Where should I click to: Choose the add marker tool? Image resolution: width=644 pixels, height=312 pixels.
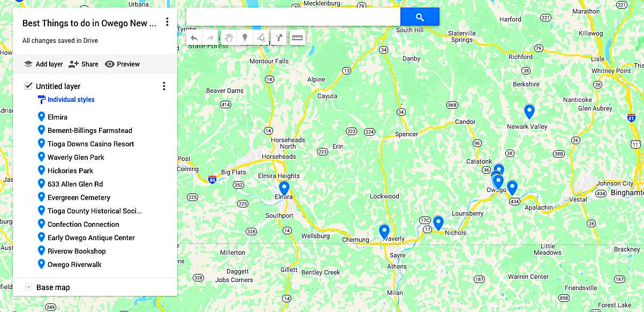245,38
